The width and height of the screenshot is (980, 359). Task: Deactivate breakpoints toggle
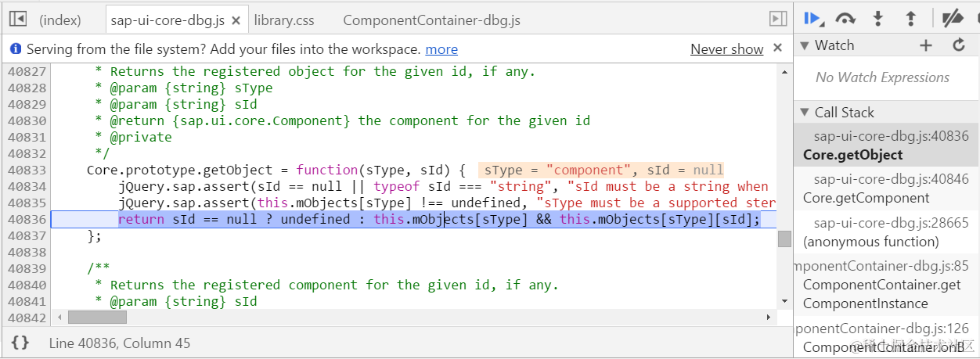pyautogui.click(x=953, y=19)
